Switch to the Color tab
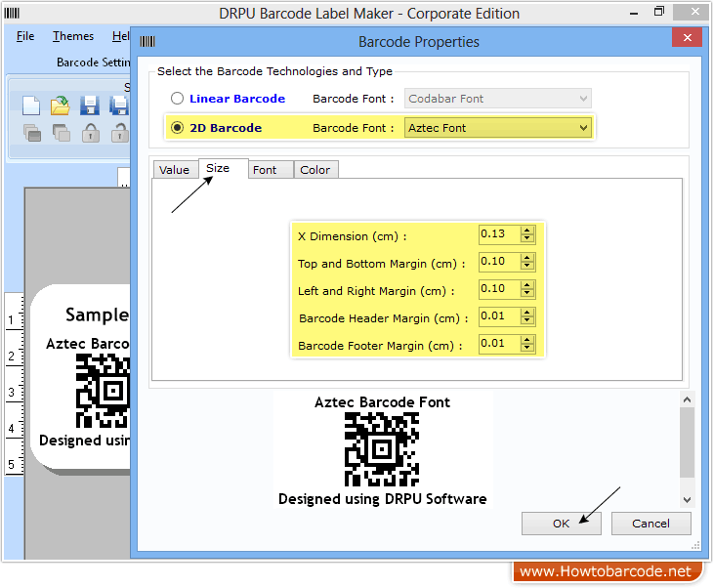Viewport: 713px width, 588px height. [315, 170]
